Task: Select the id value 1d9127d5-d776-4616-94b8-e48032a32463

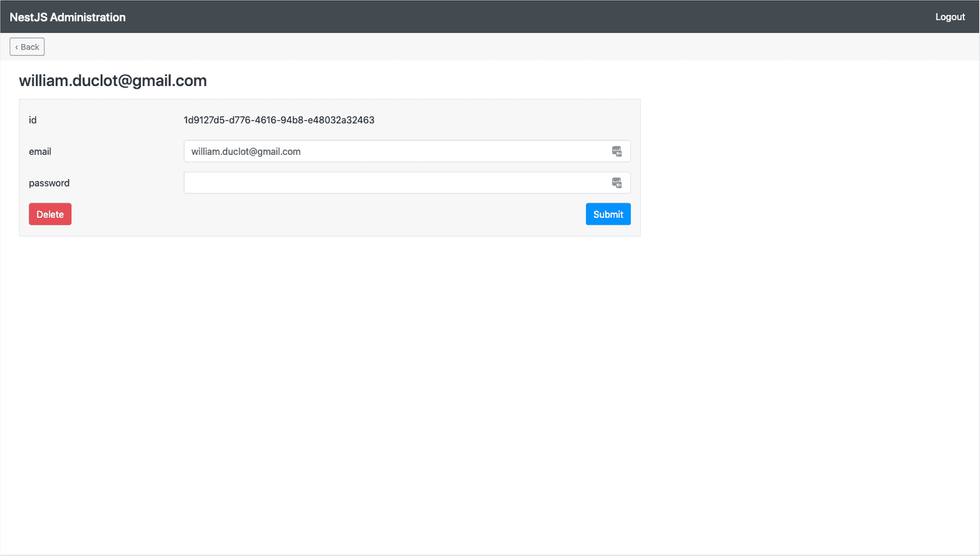Action: pos(279,120)
